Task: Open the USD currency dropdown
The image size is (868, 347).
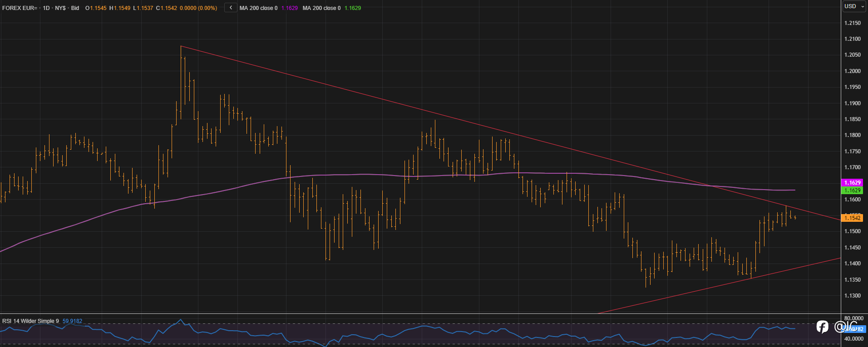Action: click(854, 6)
